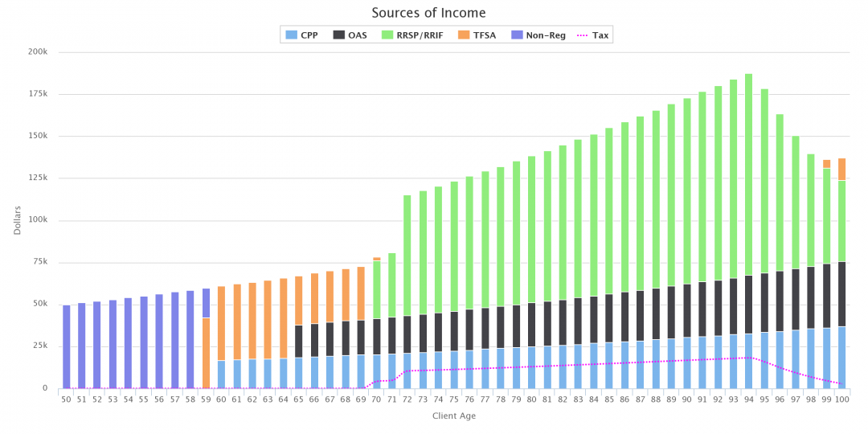Click the orange TFSA legend swatch
Viewport: 868px width, 434px height.
pyautogui.click(x=465, y=35)
